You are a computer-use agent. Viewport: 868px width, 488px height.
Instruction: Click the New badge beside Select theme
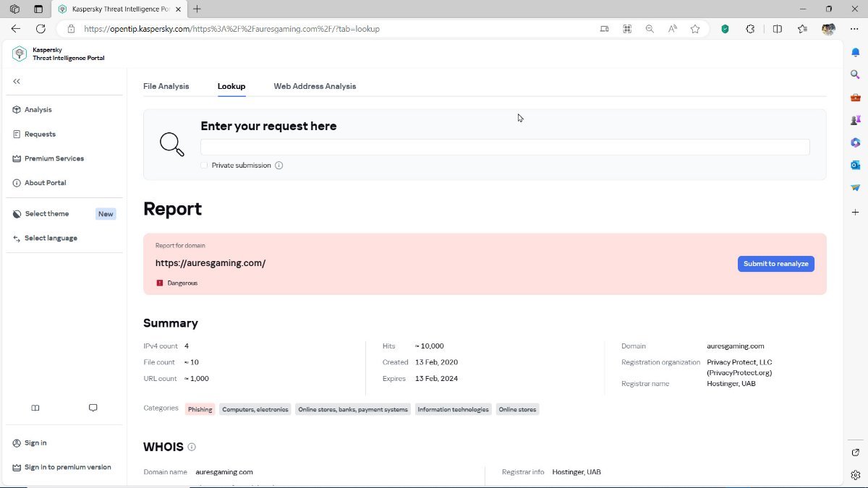click(x=106, y=214)
